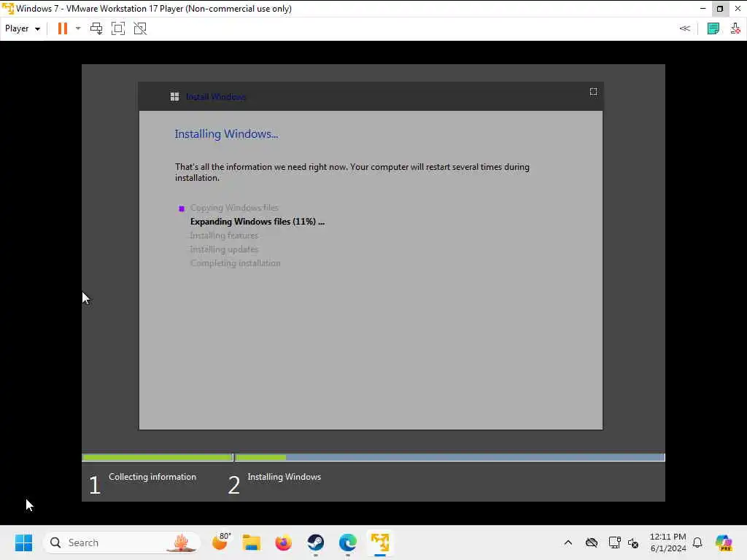The width and height of the screenshot is (747, 560).
Task: Click VMware Player taskbar icon
Action: (379, 542)
